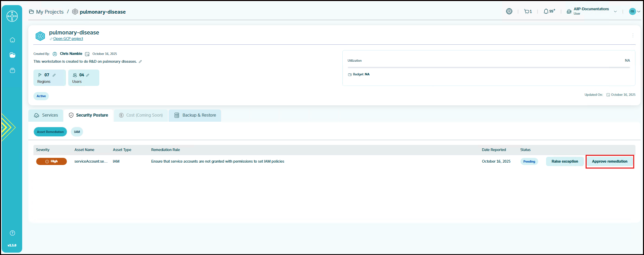The height and width of the screenshot is (255, 644).
Task: Select the IAM filter pill
Action: tap(77, 132)
